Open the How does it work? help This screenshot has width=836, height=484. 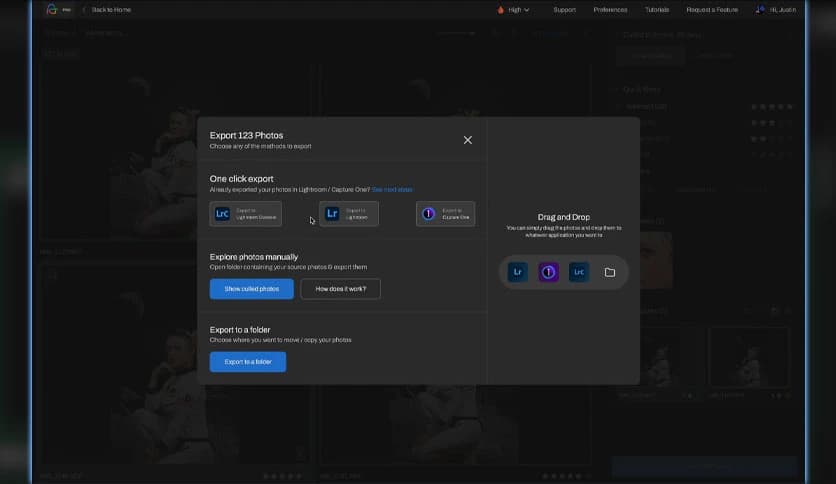[x=340, y=289]
